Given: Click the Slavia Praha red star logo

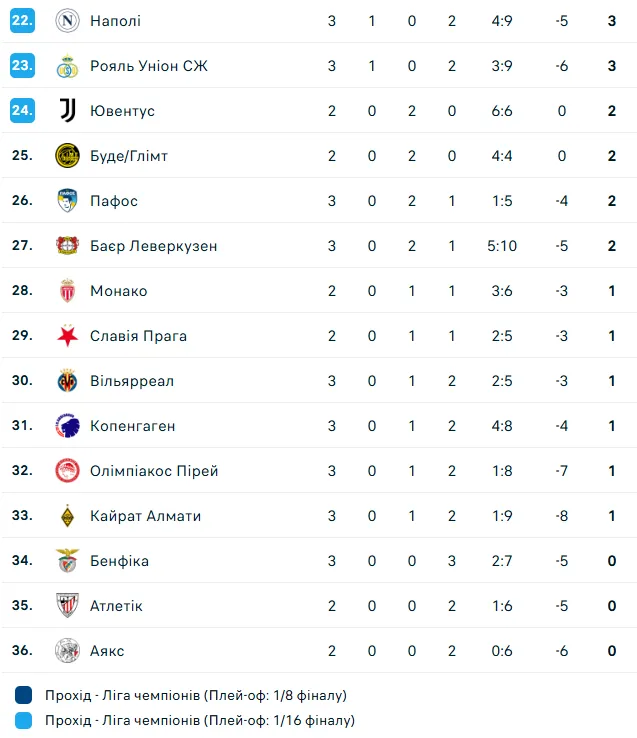Looking at the screenshot, I should pos(67,336).
